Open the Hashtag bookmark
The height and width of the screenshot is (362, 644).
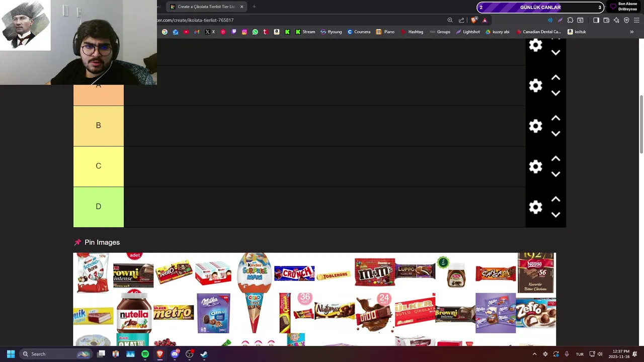click(412, 32)
